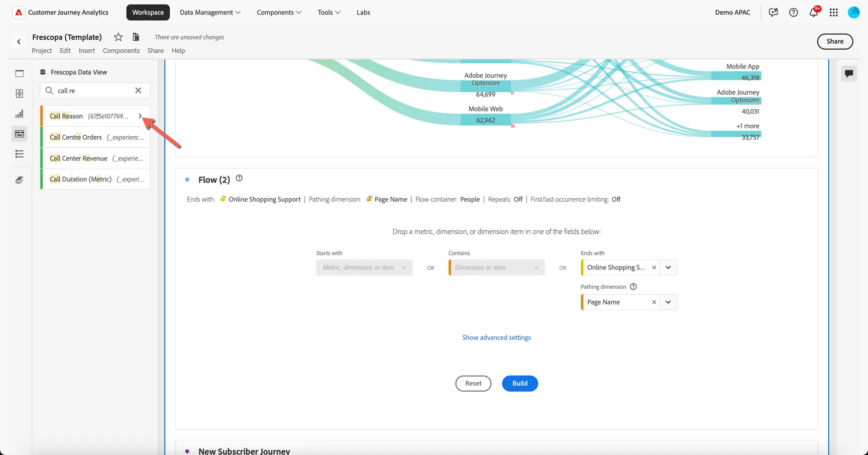Go back with the left chevron

pos(19,42)
